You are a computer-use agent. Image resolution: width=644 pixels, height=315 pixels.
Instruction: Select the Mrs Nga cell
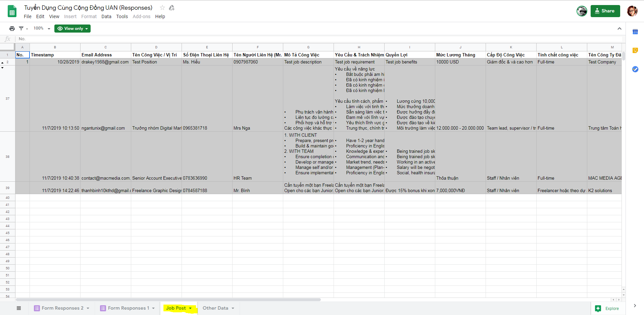pos(258,98)
